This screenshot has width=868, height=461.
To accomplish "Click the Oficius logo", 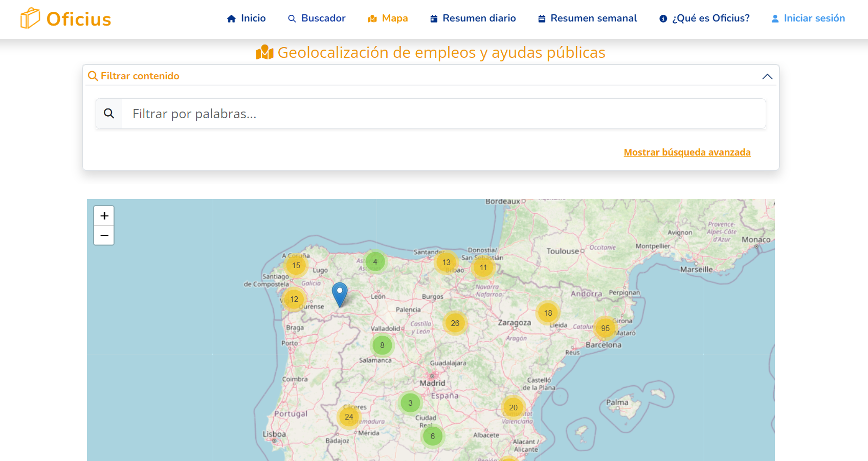I will pos(65,19).
